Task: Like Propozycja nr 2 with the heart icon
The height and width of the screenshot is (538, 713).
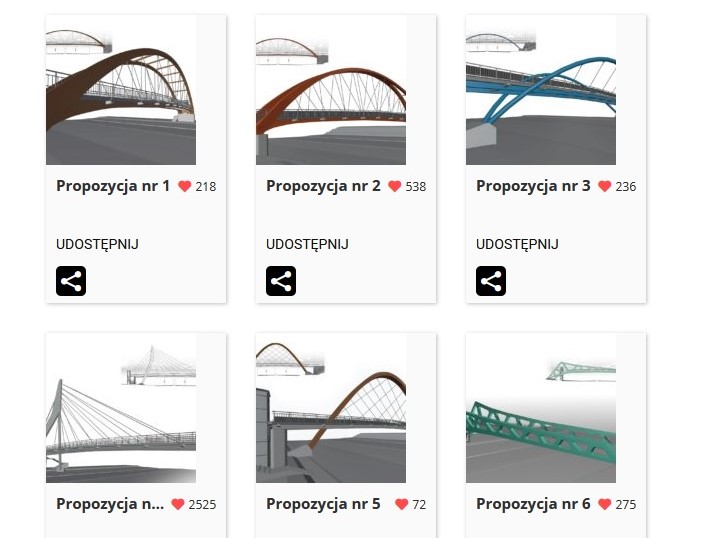Action: tap(395, 186)
